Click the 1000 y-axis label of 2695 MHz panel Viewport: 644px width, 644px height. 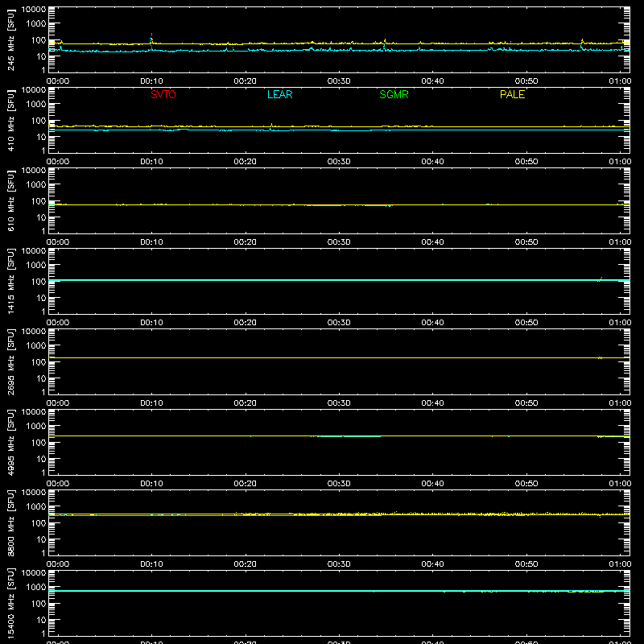[x=36, y=346]
